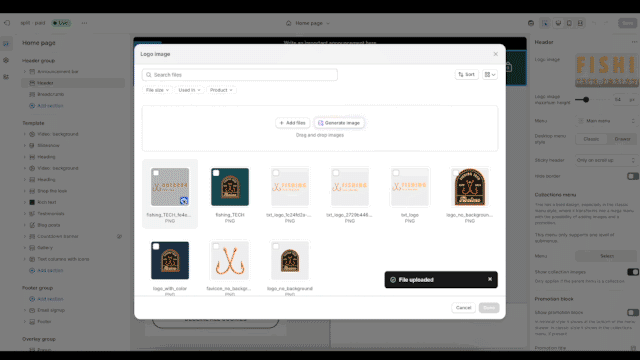Click the home icon beside Home page
Screen dimensions: 640x360
coord(289,23)
